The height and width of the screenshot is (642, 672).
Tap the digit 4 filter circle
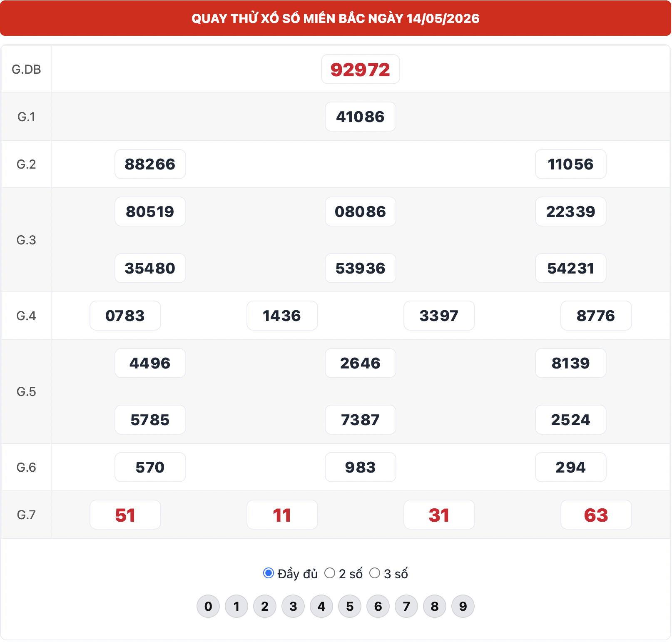coord(321,606)
